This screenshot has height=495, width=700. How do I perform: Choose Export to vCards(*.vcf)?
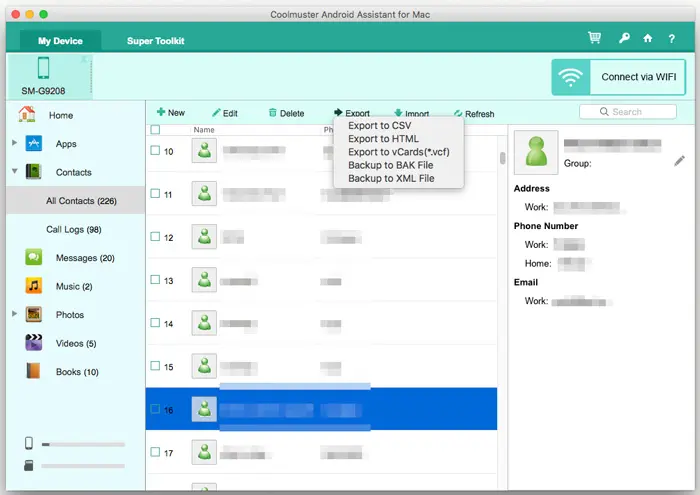pos(399,152)
